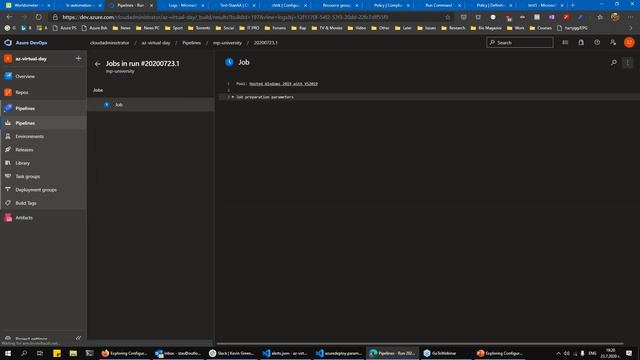Open the Marketplace bag icon

coord(581,42)
